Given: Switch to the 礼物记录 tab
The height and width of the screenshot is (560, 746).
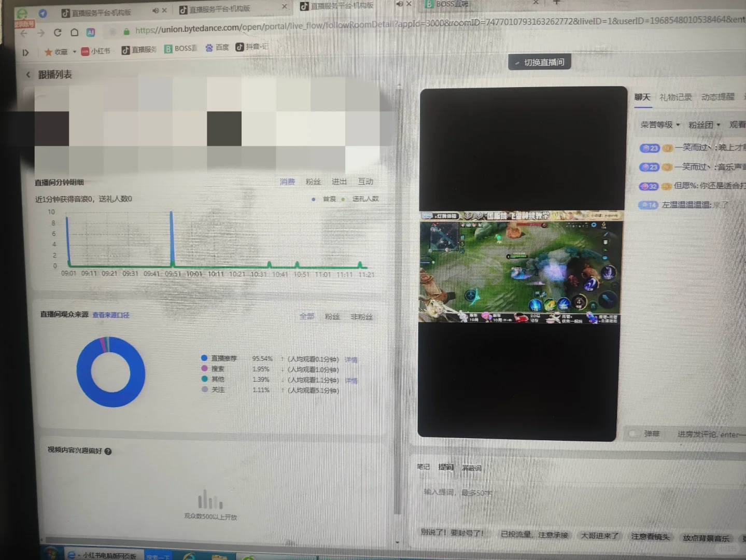Looking at the screenshot, I should point(676,97).
